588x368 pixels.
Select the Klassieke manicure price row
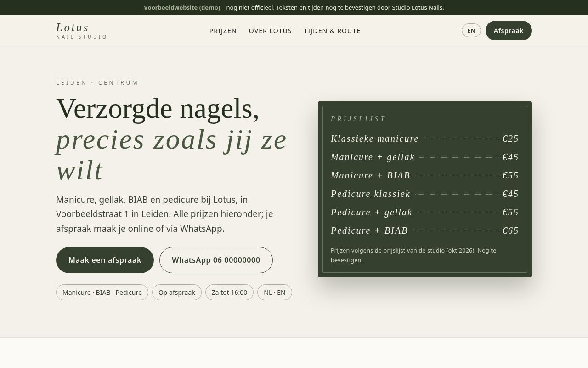pyautogui.click(x=424, y=138)
